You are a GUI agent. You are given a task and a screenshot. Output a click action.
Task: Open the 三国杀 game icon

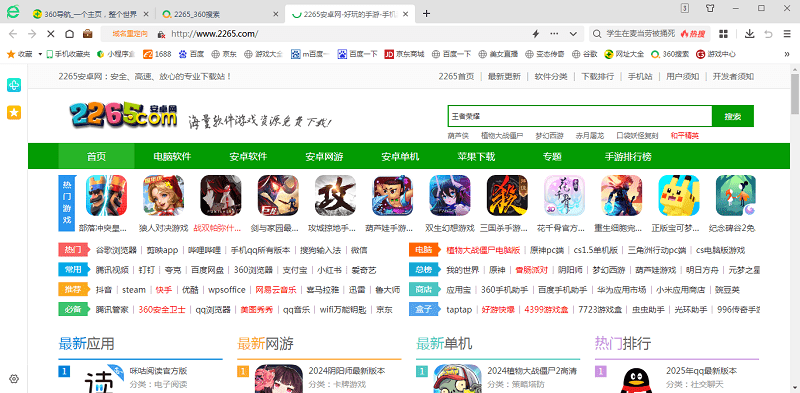pyautogui.click(x=507, y=195)
